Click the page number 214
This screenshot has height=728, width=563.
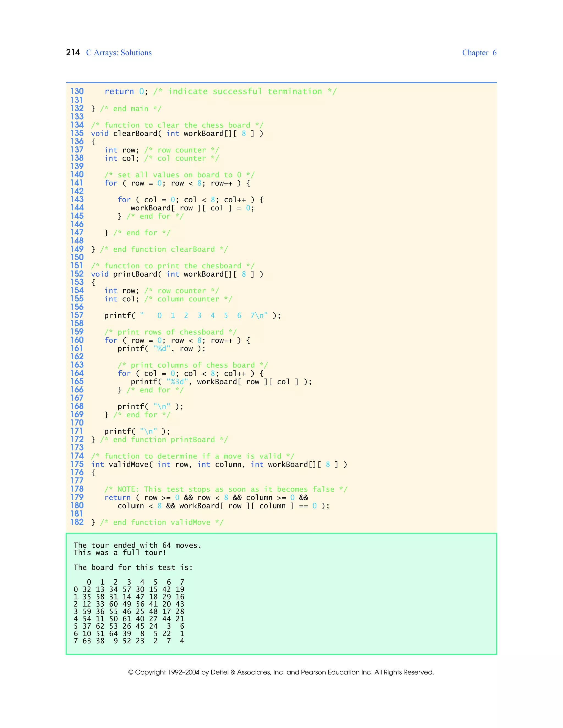tap(73, 52)
